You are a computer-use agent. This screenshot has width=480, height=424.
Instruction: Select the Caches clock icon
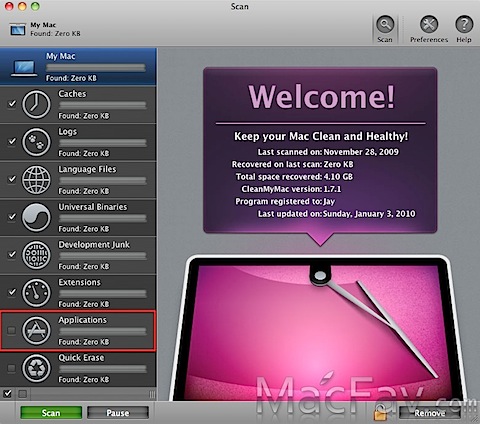click(36, 104)
